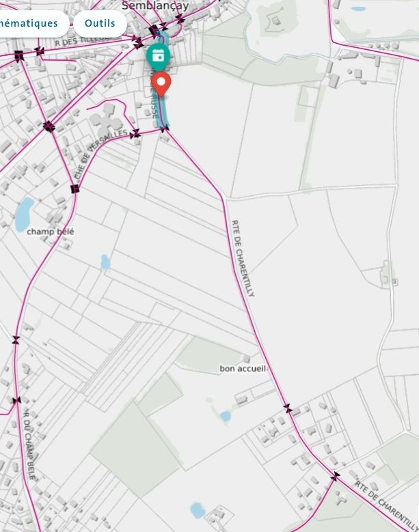Image resolution: width=419 pixels, height=532 pixels.
Task: Select the red location pin marker
Action: click(x=161, y=85)
